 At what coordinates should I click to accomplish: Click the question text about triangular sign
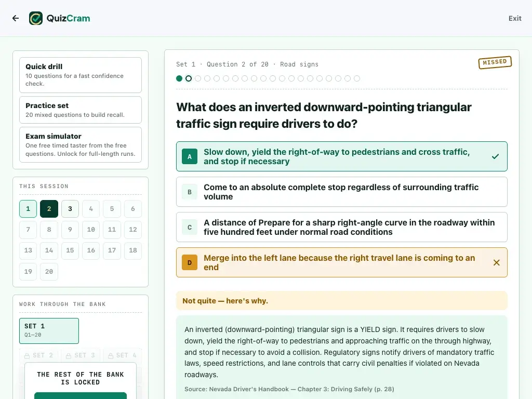point(324,115)
